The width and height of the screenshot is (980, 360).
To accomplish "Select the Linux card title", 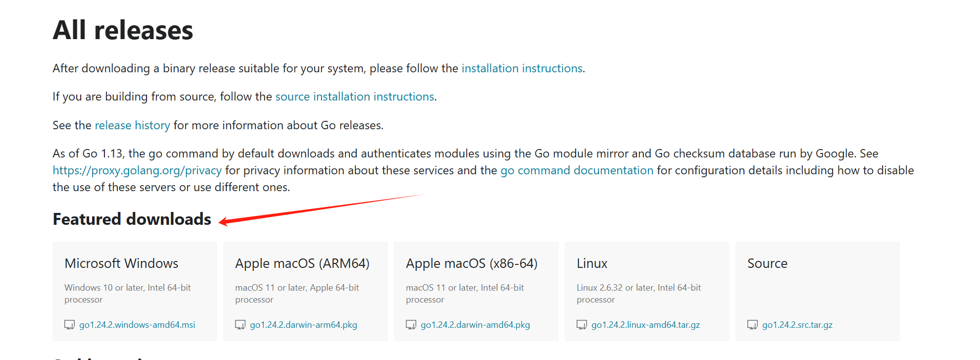I will click(592, 263).
